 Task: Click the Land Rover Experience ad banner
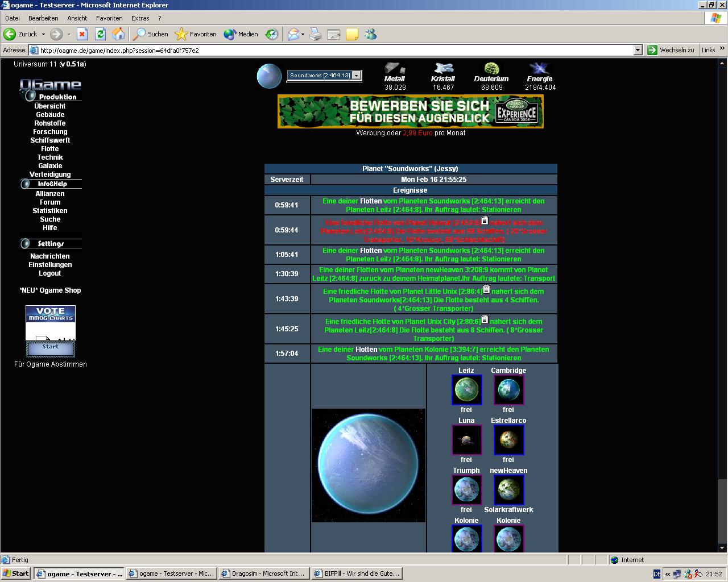pos(410,111)
